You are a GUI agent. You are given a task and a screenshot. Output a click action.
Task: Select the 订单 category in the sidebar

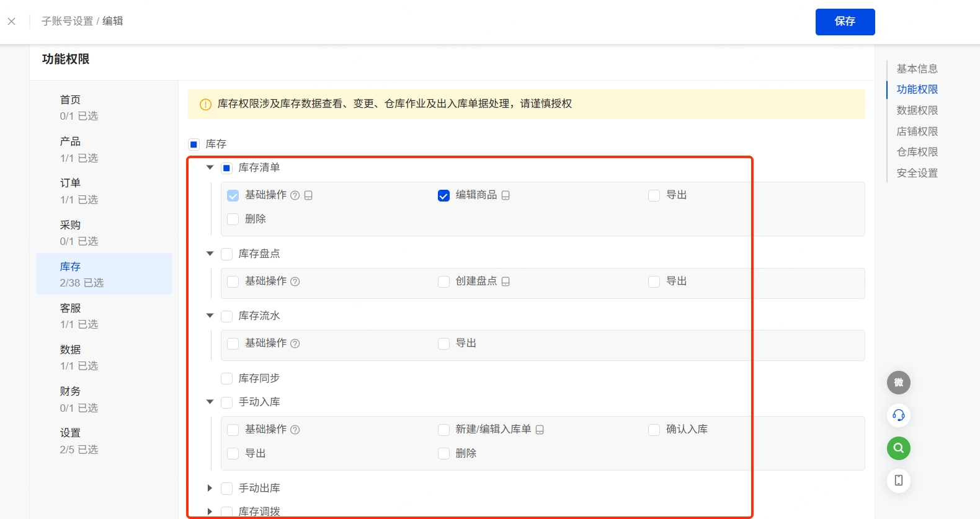pyautogui.click(x=104, y=191)
